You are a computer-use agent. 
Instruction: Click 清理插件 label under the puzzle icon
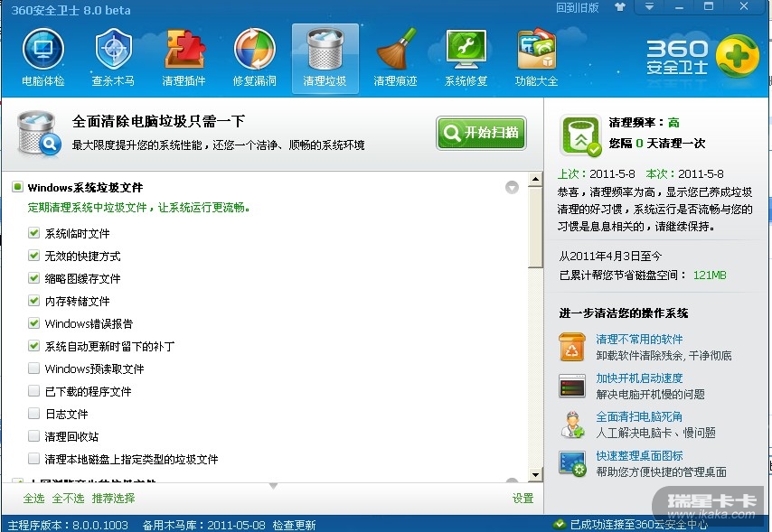coord(184,80)
